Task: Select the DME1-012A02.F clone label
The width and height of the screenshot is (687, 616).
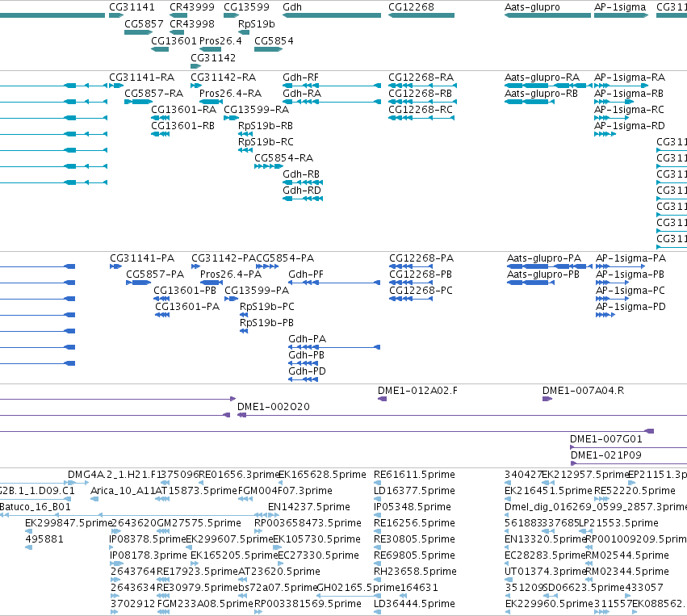Action: click(417, 391)
